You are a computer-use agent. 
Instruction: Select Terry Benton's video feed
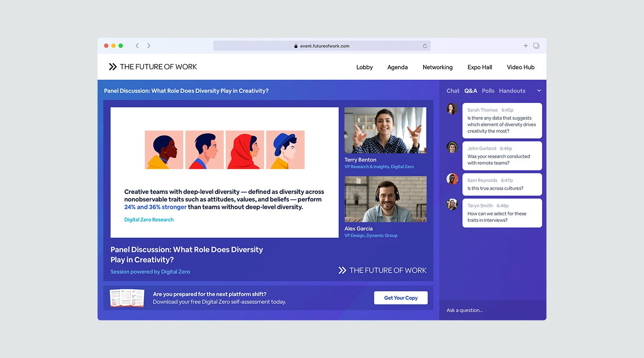tap(385, 130)
